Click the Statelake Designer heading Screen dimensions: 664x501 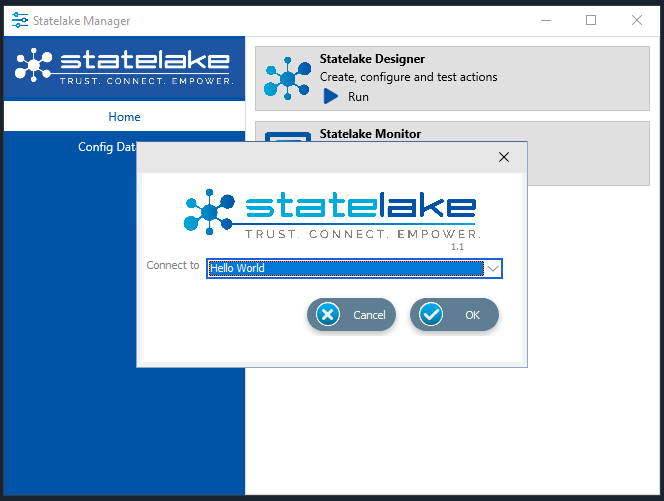(372, 59)
